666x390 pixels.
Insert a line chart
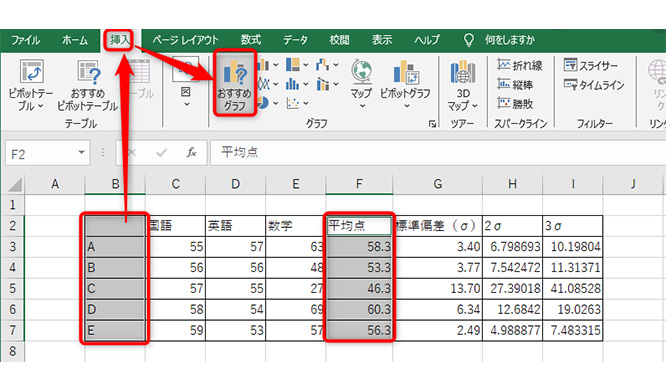point(264,84)
